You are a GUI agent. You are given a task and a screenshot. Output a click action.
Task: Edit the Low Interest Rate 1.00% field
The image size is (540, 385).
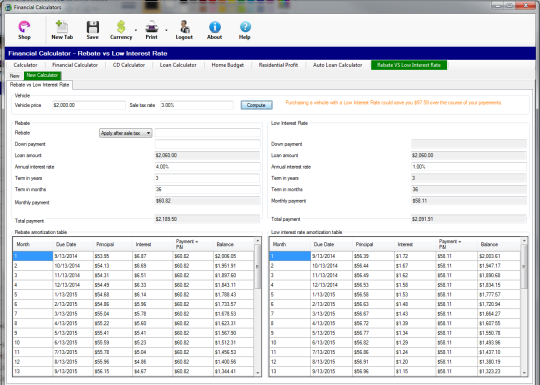(469, 167)
